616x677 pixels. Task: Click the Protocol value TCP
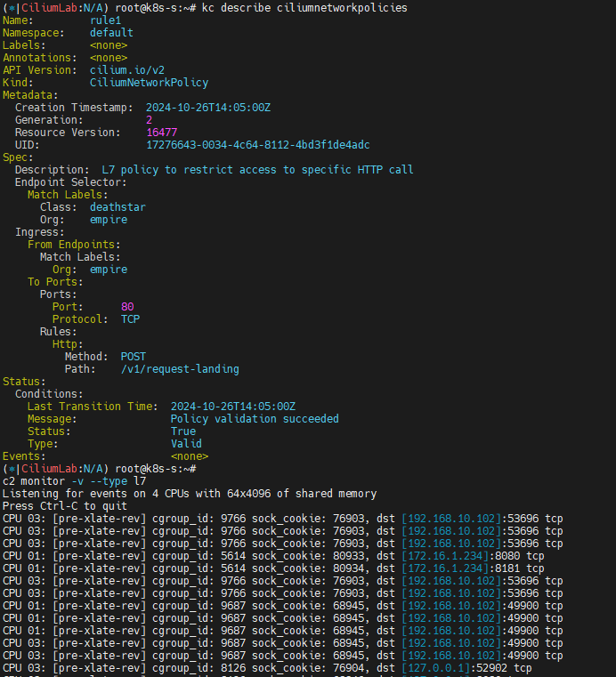coord(130,319)
